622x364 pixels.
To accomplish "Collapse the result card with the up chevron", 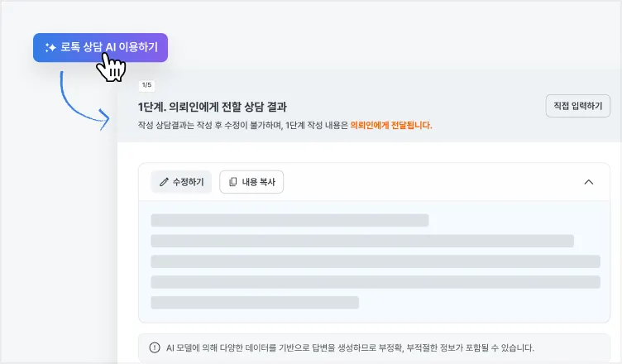I will 589,182.
